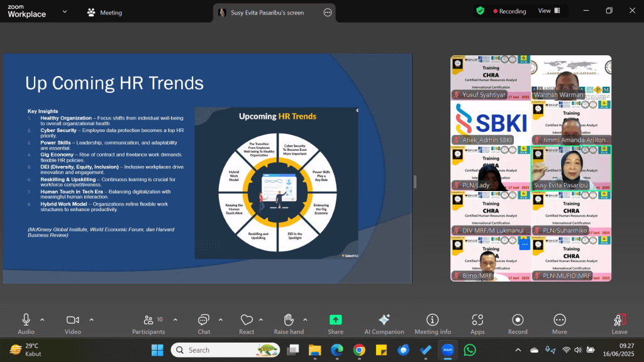Expand the video options arrow
Screen dimensions: 644x362
coord(92,320)
